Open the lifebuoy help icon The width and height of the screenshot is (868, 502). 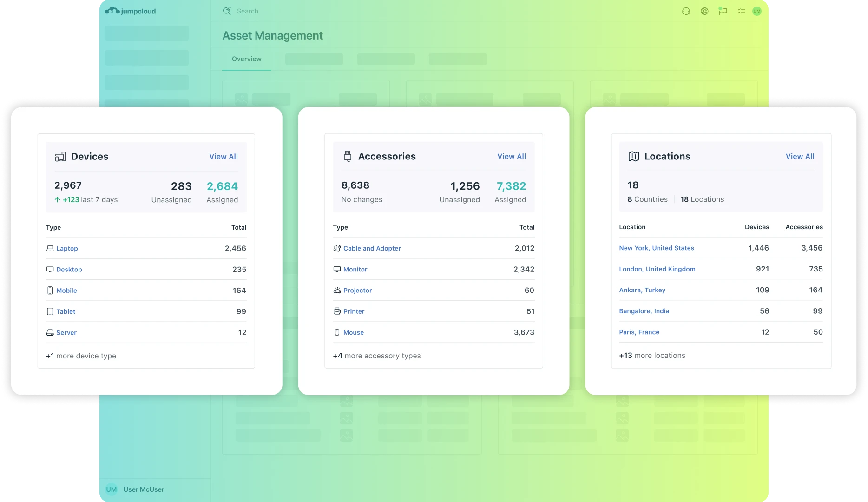704,11
